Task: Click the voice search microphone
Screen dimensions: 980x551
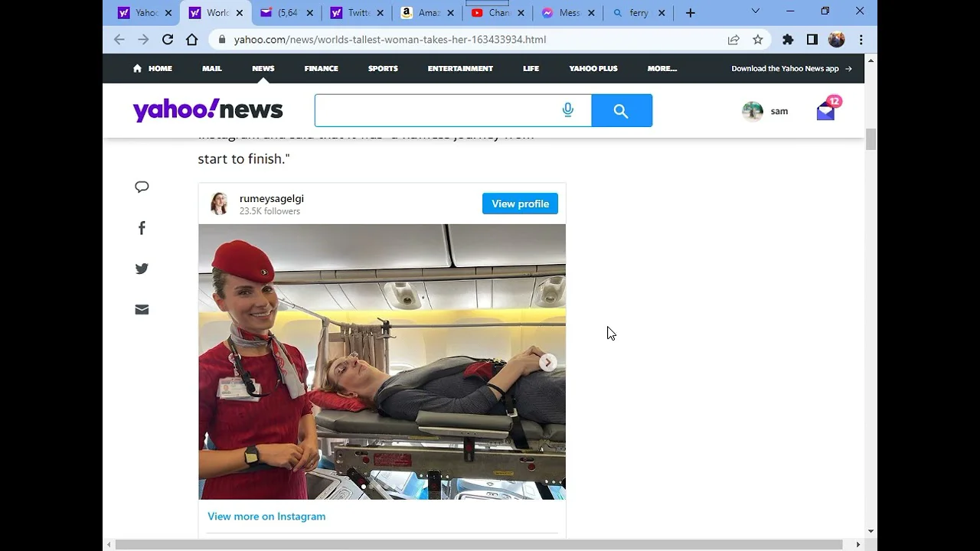Action: tap(568, 111)
